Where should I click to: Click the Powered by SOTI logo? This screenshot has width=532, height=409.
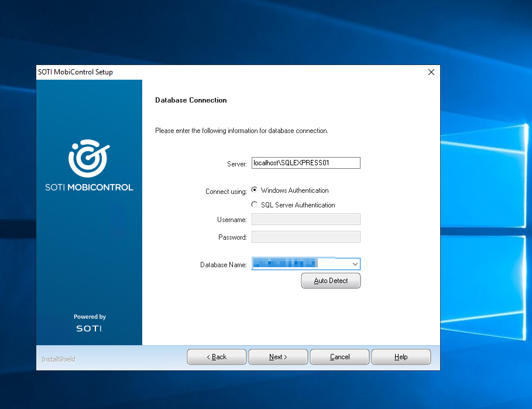coord(90,323)
